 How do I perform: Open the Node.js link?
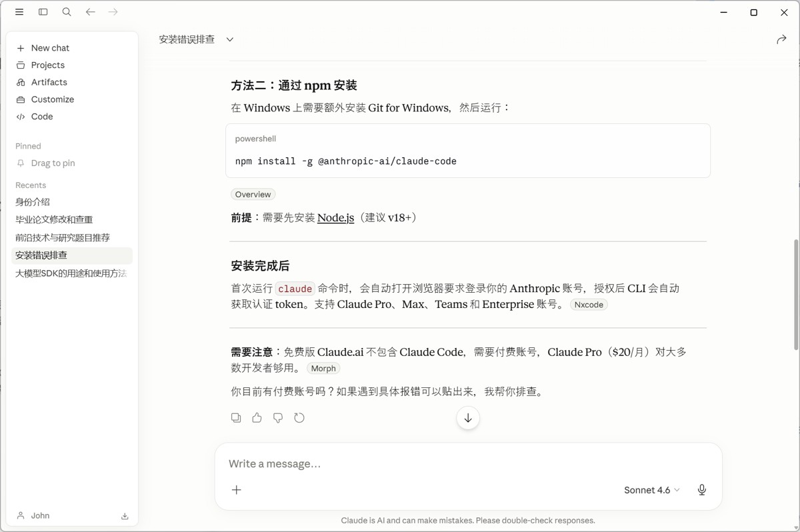(x=335, y=218)
